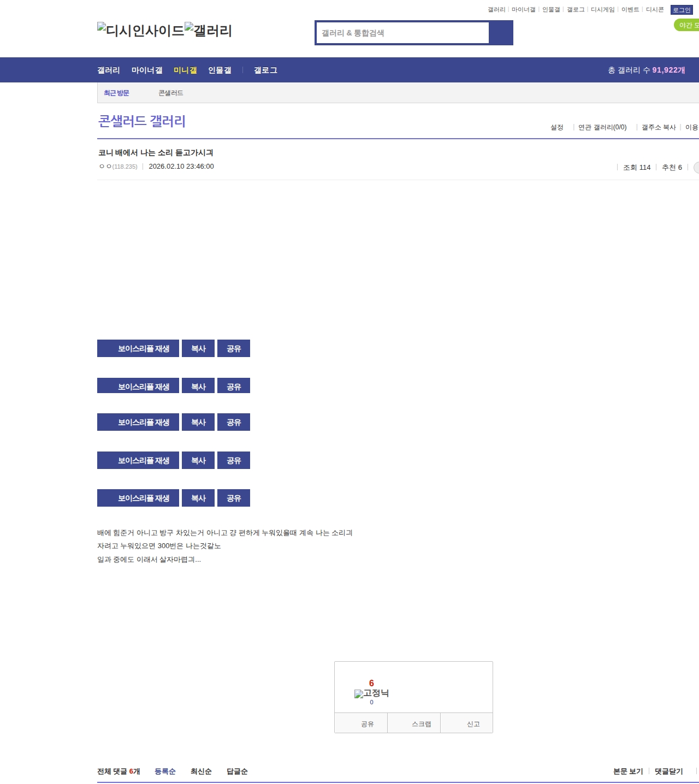This screenshot has width=699, height=784.
Task: Click the 갤러리 logo image next to 디시인사이드
Action: 209,31
